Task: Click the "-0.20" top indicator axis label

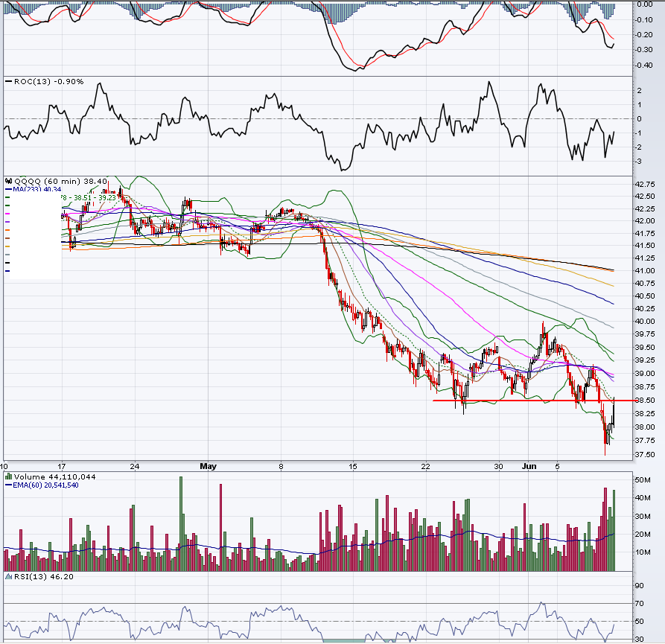Action: 644,35
